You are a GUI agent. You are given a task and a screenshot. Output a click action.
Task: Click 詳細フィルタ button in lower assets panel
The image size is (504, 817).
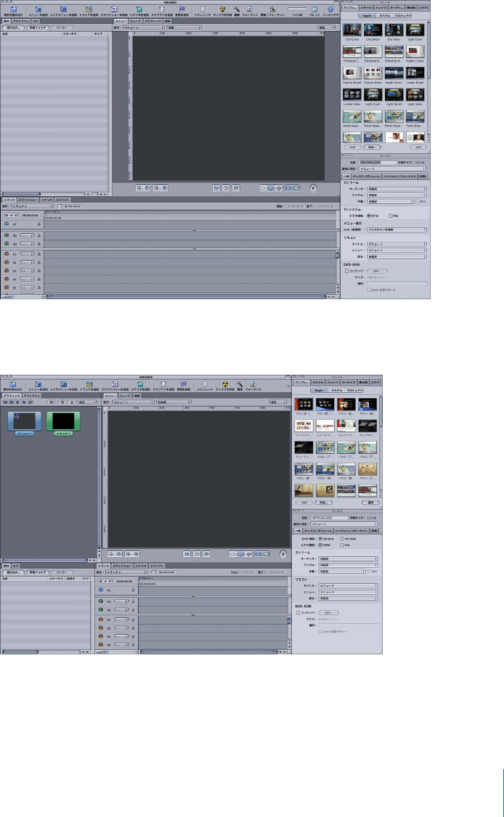pyautogui.click(x=38, y=572)
